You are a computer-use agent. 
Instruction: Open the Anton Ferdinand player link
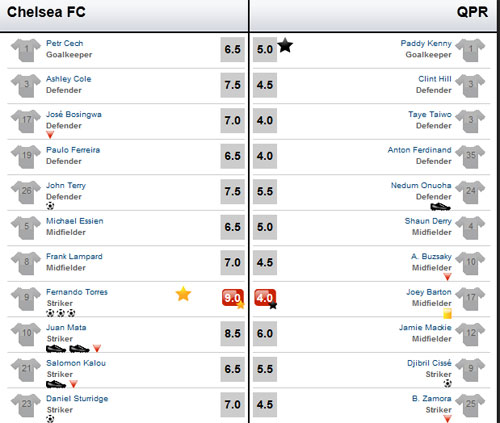pyautogui.click(x=419, y=150)
